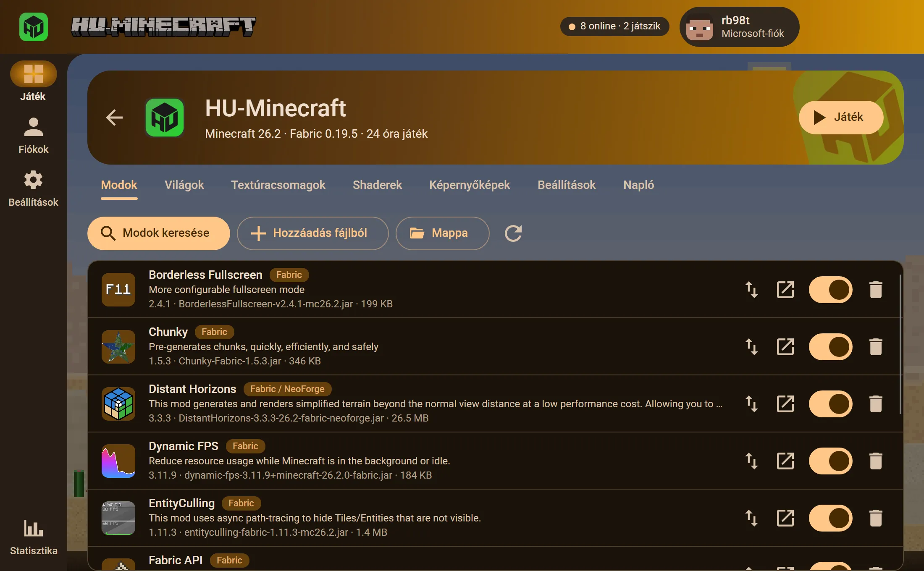Refresh the mods list
Viewport: 924px width, 571px height.
(x=513, y=233)
